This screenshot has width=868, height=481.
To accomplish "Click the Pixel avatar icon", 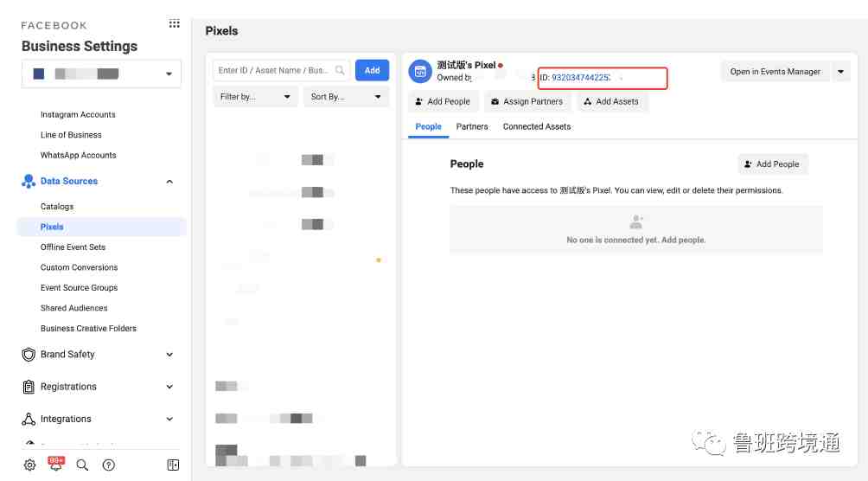I will tap(420, 72).
